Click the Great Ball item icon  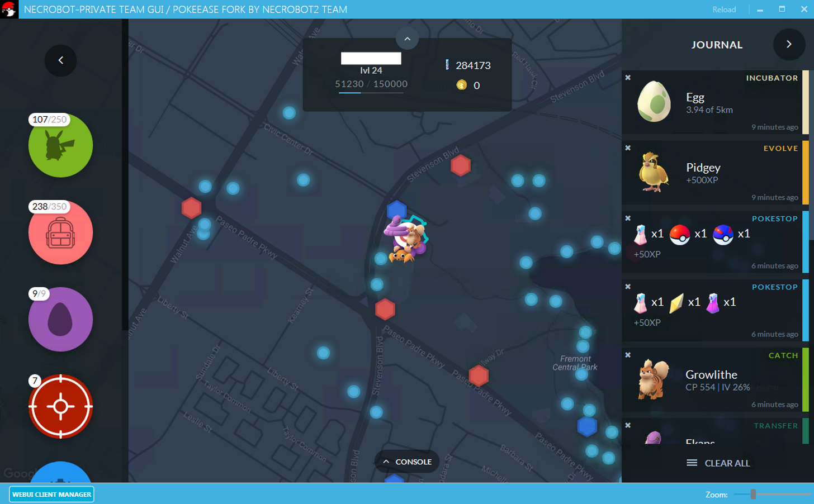click(723, 235)
